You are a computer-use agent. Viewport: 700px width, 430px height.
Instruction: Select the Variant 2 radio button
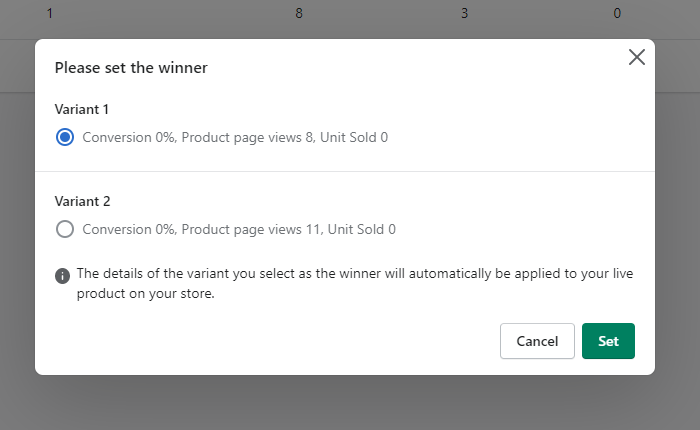[65, 229]
